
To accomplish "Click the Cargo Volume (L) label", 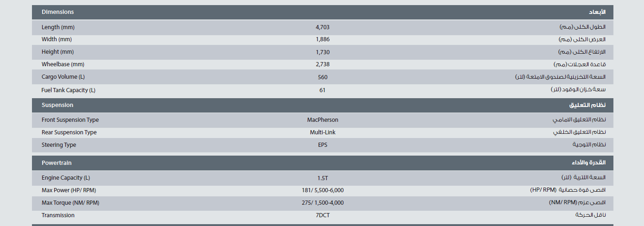I will click(63, 77).
